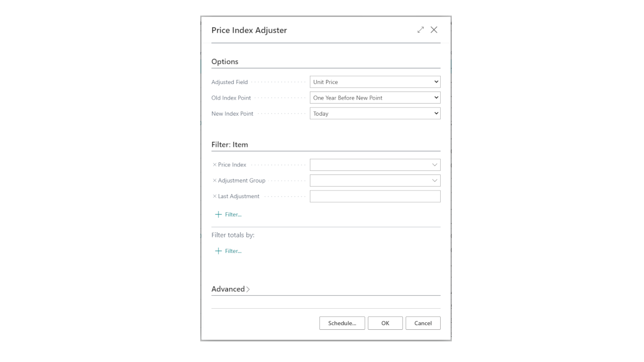The image size is (644, 362).
Task: Click the Schedule... button
Action: tap(342, 323)
